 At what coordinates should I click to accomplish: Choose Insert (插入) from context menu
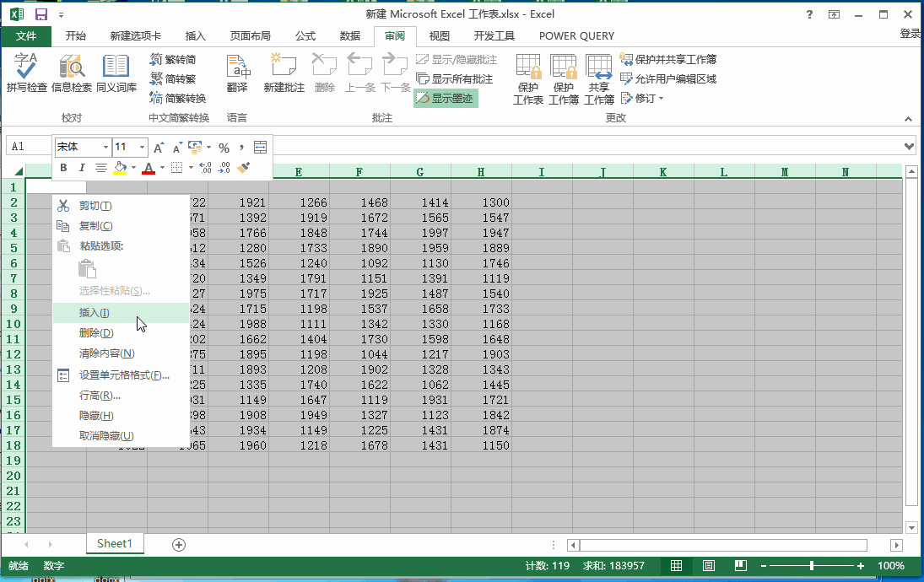(x=121, y=313)
